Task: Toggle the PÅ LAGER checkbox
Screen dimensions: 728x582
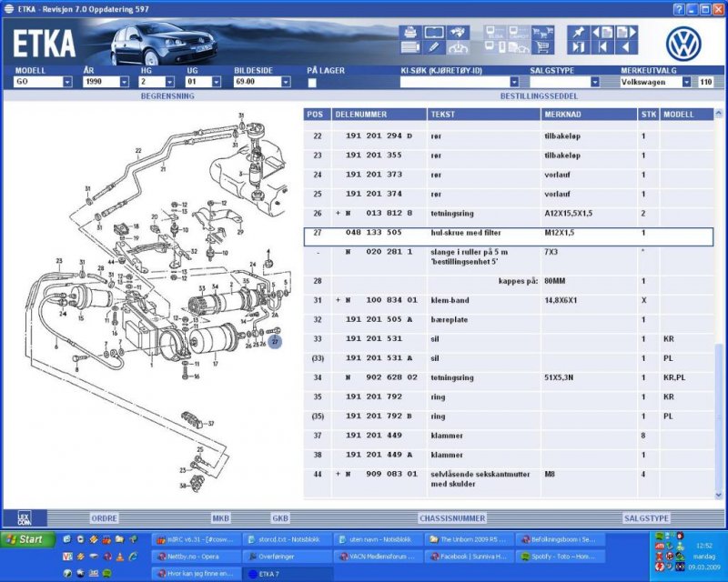Action: pyautogui.click(x=312, y=83)
